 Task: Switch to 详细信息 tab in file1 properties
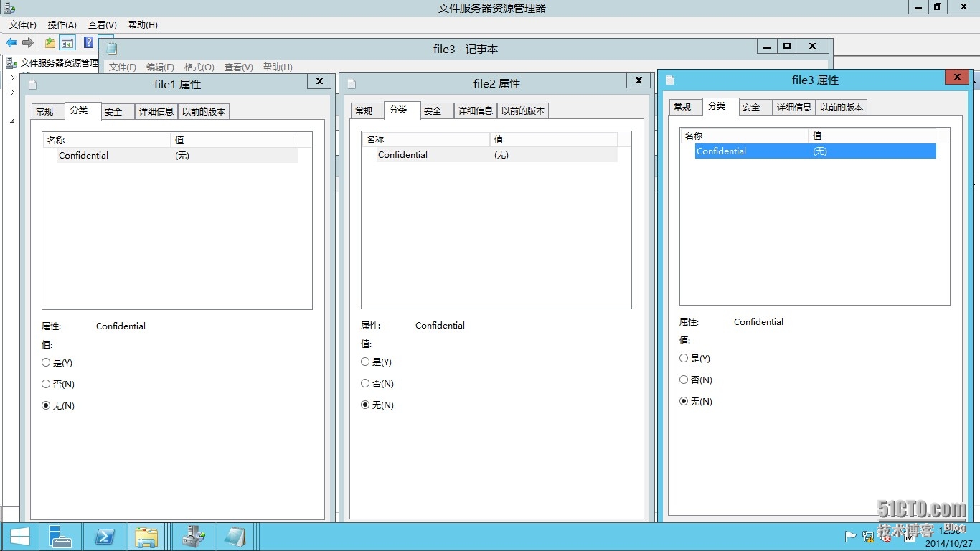point(156,111)
